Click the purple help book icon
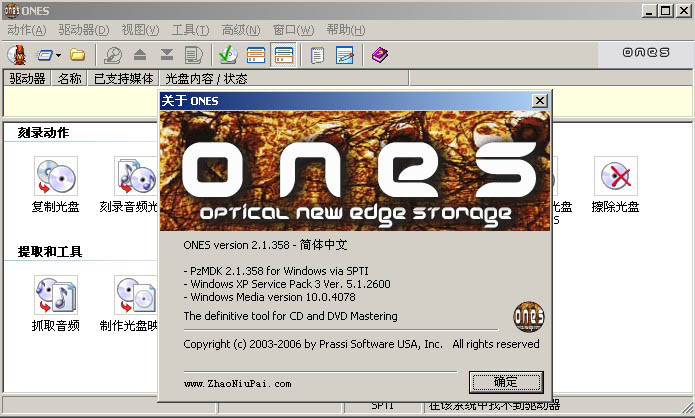This screenshot has height=418, width=695. 380,55
